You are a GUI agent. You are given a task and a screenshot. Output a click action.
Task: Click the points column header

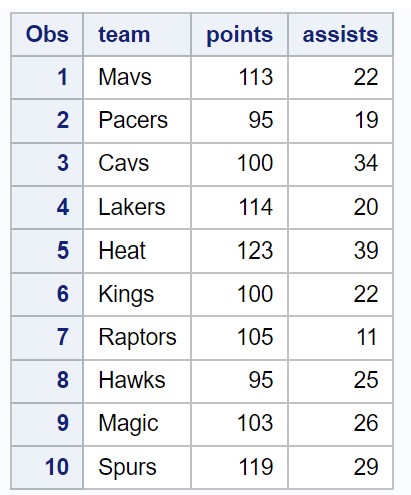point(239,34)
